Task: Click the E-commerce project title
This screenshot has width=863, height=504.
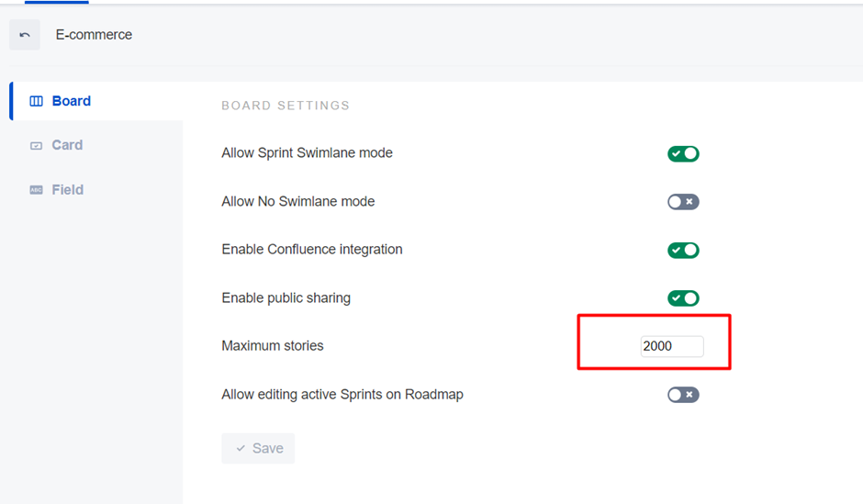Action: point(94,35)
